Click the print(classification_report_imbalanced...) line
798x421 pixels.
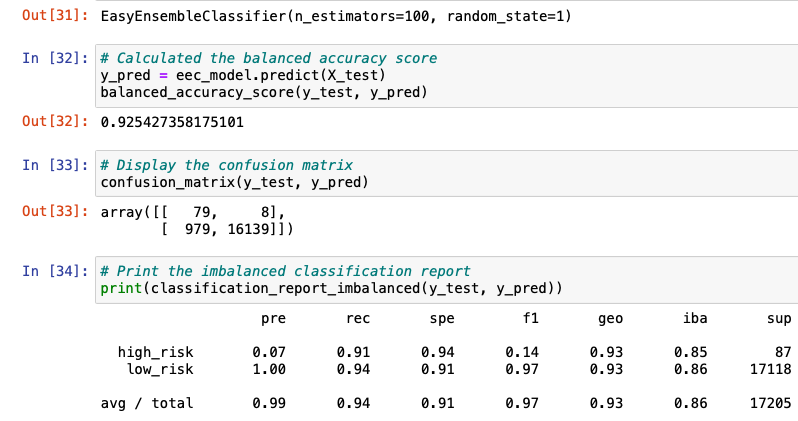click(x=331, y=288)
